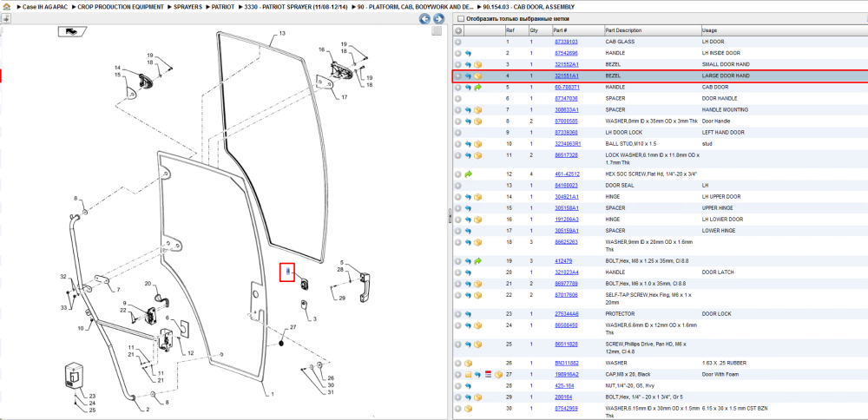Expand SCREW row 25 plus icon
The width and height of the screenshot is (868, 420).
click(x=457, y=345)
